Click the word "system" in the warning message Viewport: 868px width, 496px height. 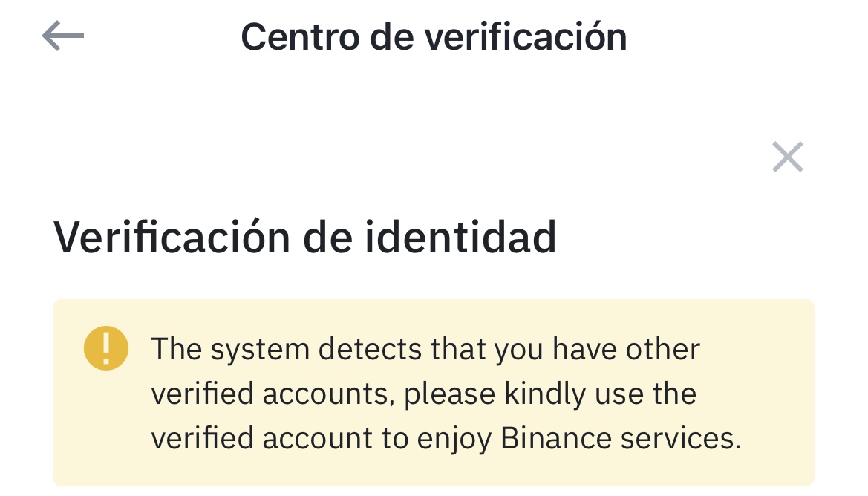[260, 350]
